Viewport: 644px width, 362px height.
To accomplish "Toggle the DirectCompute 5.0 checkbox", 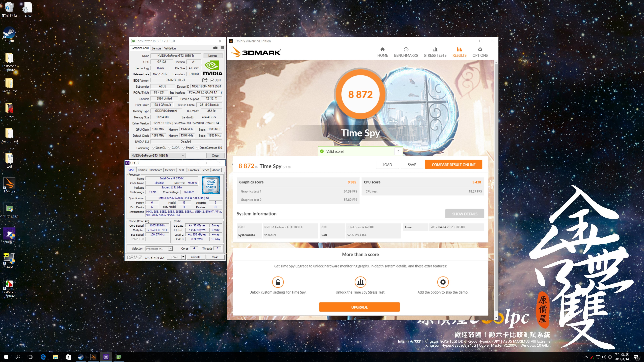I will pos(198,148).
